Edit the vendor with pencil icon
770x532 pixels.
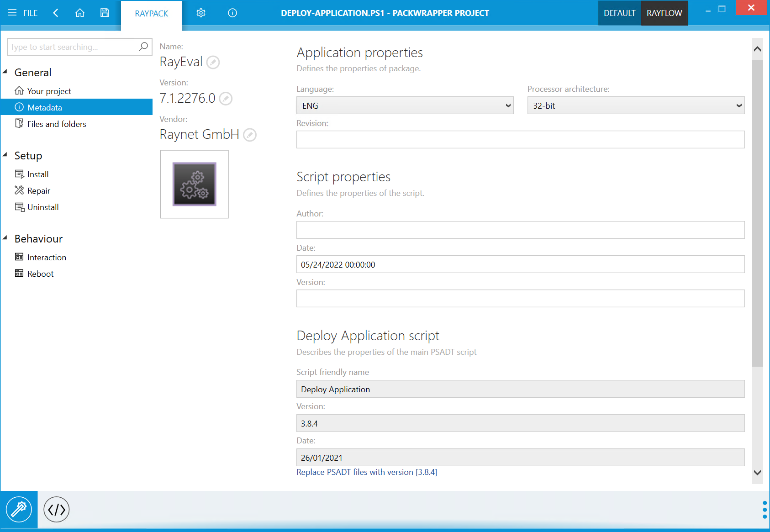(x=249, y=135)
